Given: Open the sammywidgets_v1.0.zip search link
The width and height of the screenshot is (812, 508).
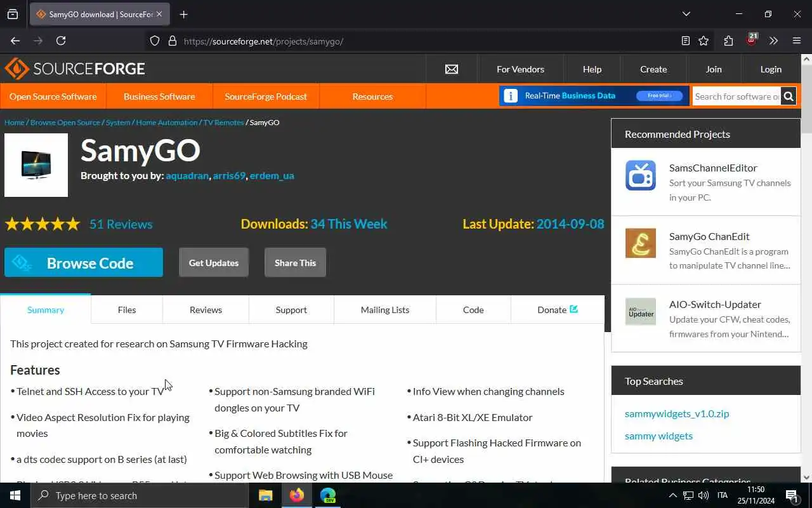Looking at the screenshot, I should coord(677,413).
